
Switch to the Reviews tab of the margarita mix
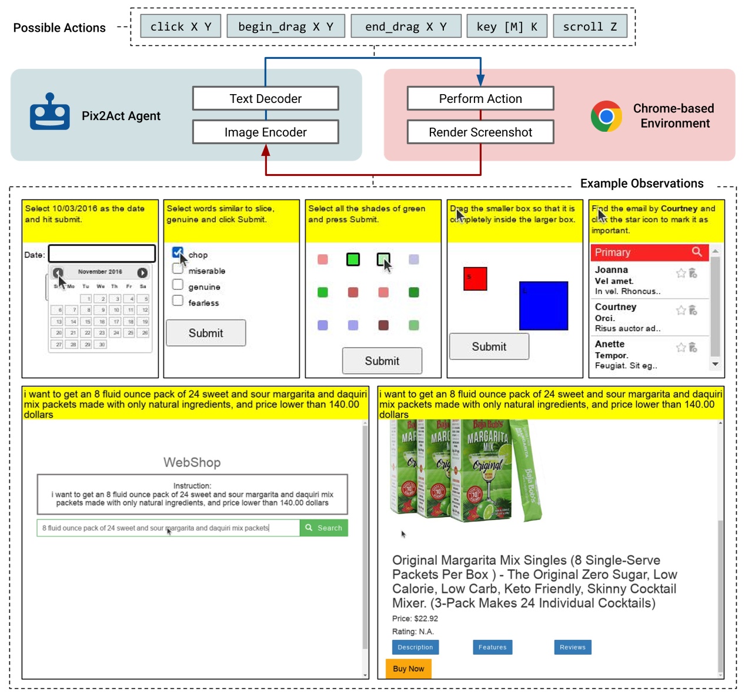[572, 647]
